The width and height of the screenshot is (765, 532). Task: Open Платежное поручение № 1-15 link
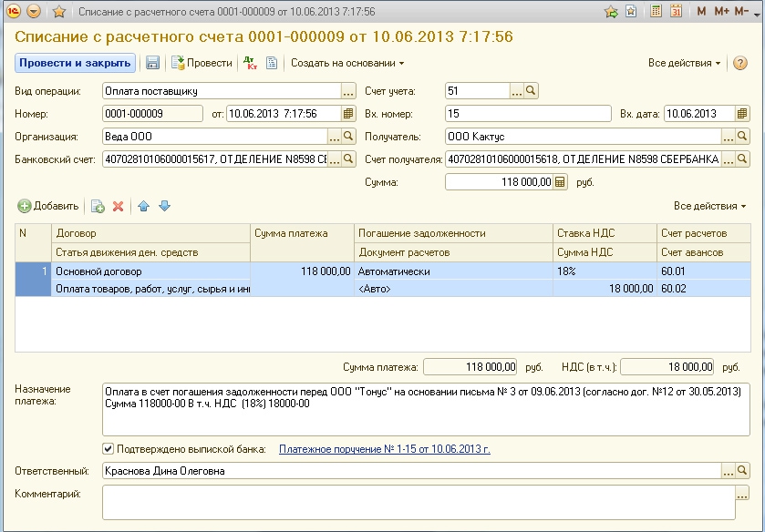coord(385,449)
